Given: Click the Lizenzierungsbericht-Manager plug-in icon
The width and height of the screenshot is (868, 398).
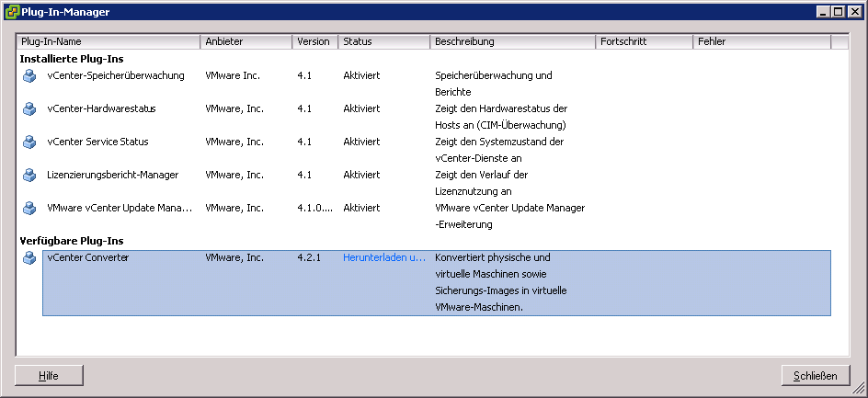Looking at the screenshot, I should 29,176.
